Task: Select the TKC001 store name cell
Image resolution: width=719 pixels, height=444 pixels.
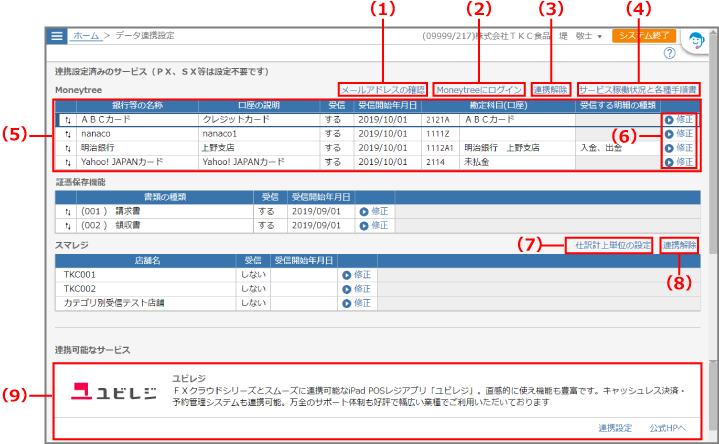Action: pos(146,275)
